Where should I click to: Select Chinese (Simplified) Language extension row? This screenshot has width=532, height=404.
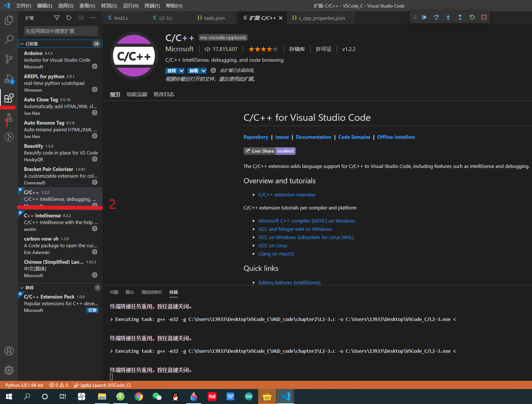pyautogui.click(x=60, y=269)
